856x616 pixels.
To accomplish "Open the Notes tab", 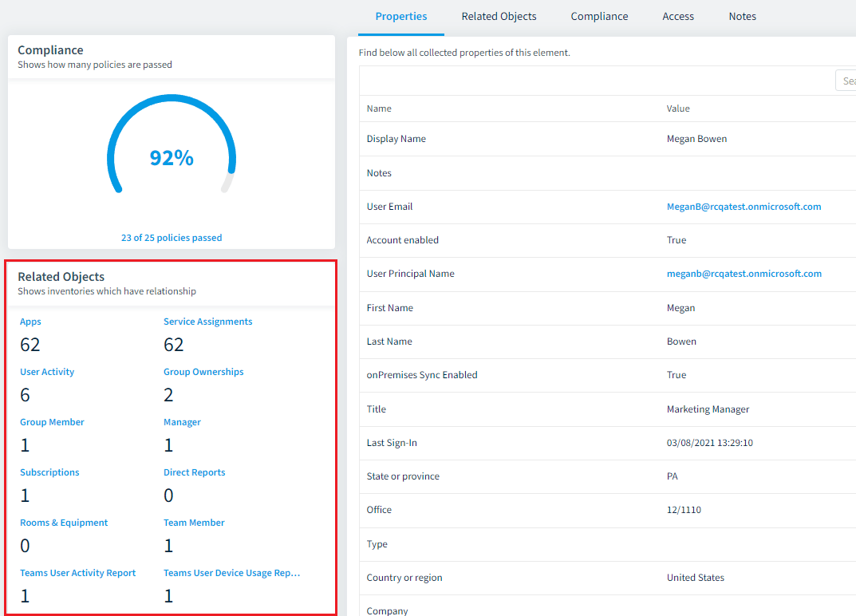I will 742,17.
